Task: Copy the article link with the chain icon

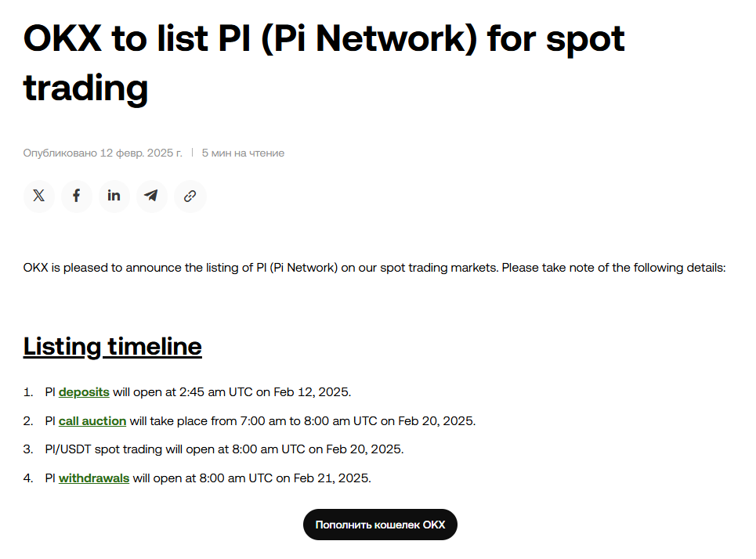Action: (x=190, y=196)
